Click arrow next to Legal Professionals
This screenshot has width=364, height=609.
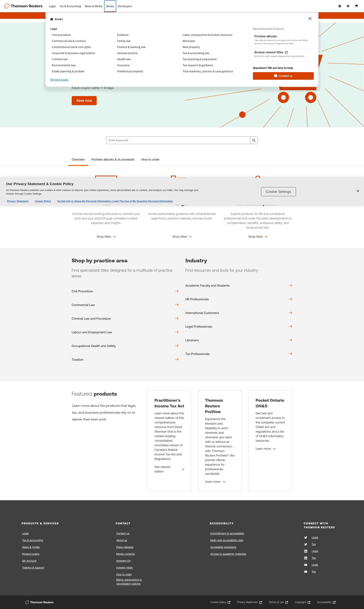click(x=290, y=326)
